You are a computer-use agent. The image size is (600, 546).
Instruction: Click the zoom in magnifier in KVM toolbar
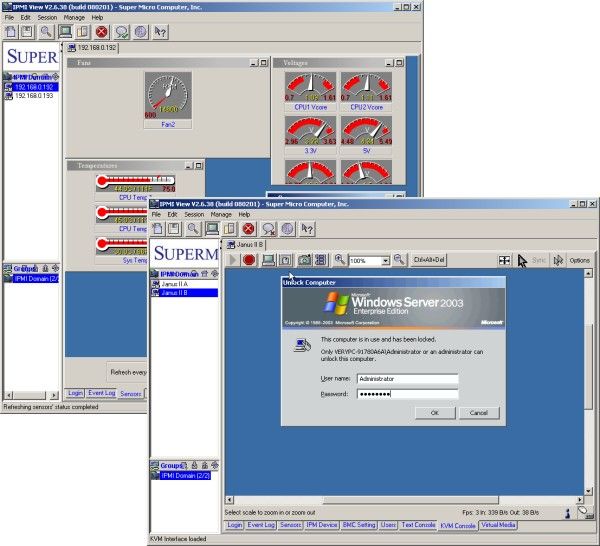pos(339,260)
